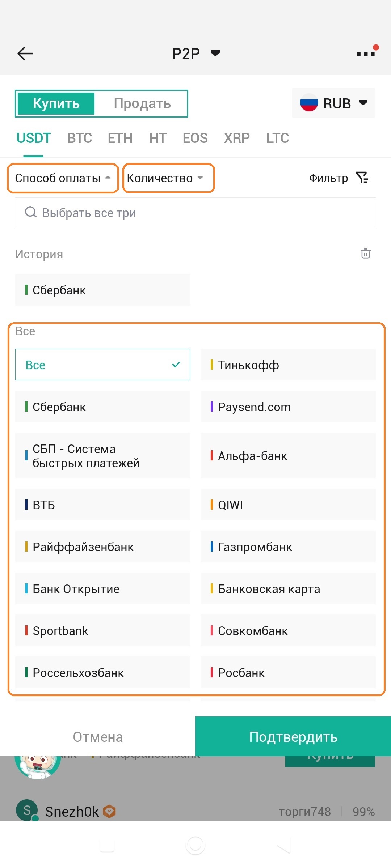Pick Сбербанк from the История section

(x=102, y=290)
